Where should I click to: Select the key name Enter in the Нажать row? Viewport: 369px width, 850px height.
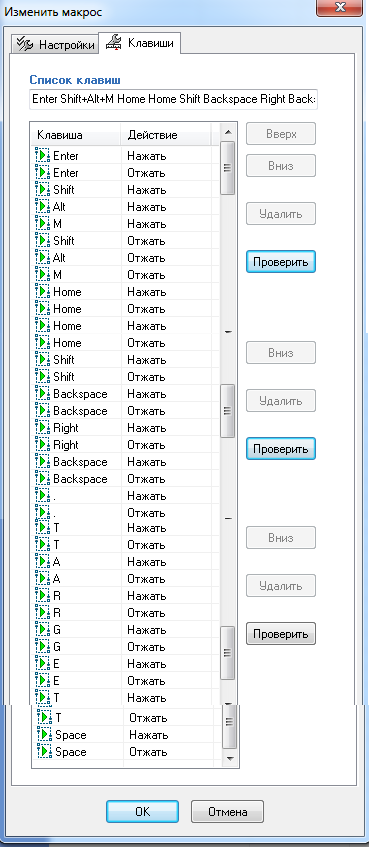66,156
